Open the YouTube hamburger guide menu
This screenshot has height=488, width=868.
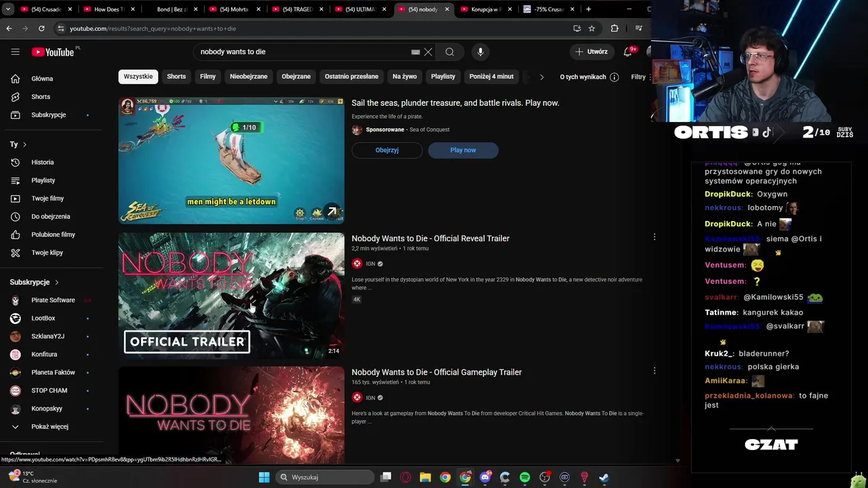15,52
